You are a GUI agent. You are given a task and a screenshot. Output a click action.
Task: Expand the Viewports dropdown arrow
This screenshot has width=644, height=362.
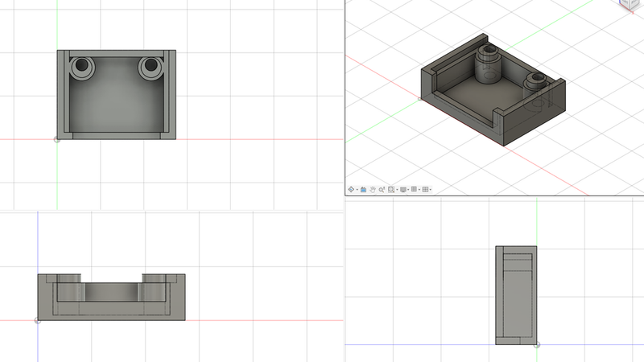(x=431, y=190)
